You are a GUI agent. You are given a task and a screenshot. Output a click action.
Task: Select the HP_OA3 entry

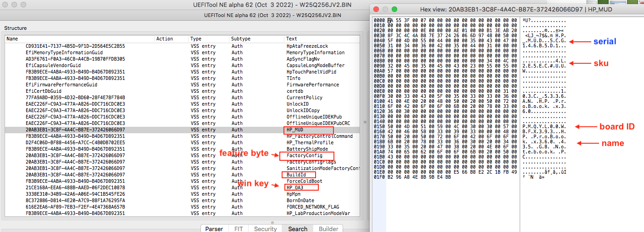[182, 187]
